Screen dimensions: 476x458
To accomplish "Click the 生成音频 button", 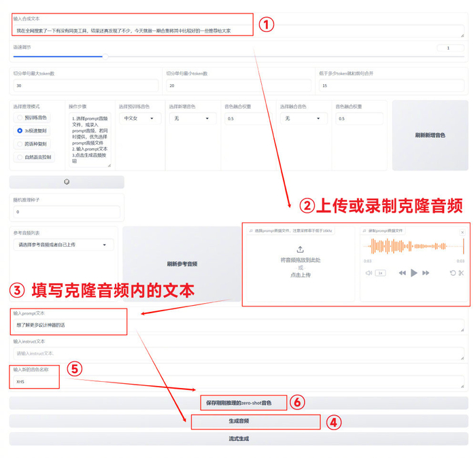I will (x=239, y=421).
